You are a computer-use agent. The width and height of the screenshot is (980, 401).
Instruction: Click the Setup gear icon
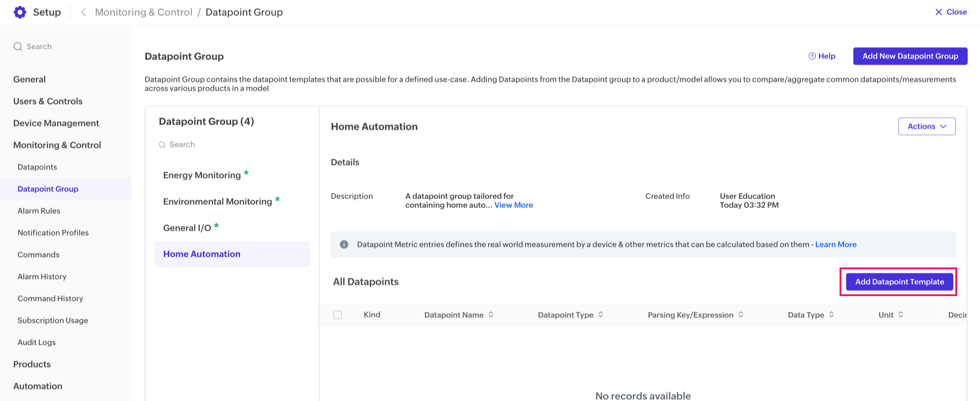(20, 12)
